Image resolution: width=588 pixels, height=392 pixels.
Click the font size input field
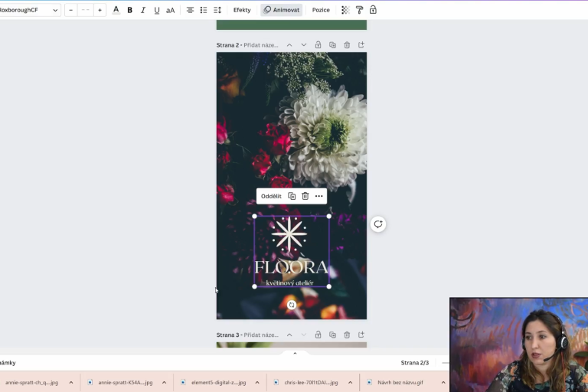(85, 10)
